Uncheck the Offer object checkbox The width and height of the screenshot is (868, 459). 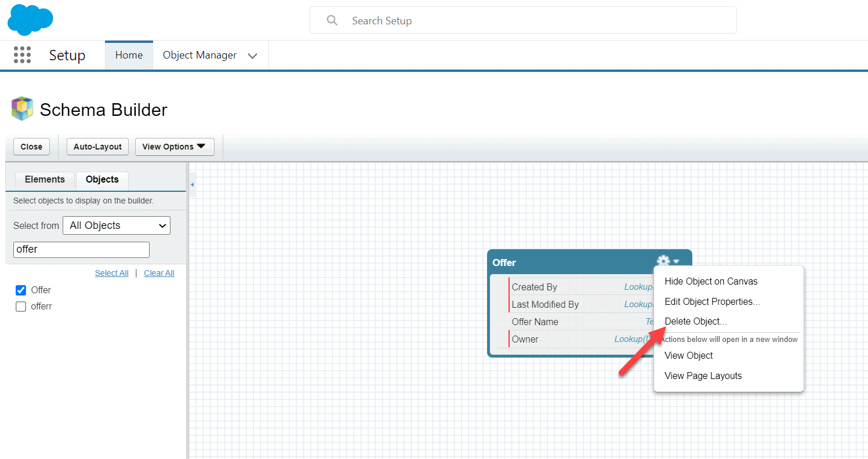click(x=21, y=290)
